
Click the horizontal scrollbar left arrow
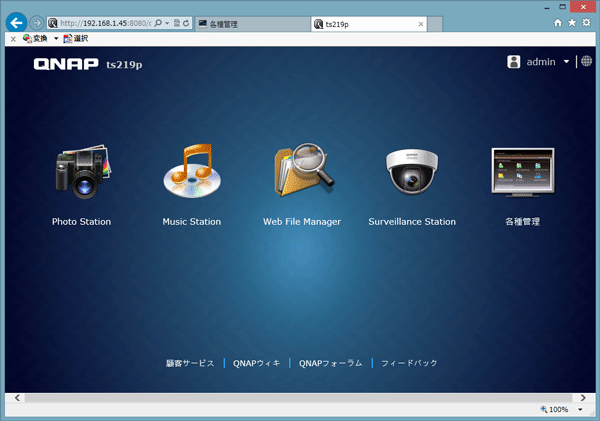[x=17, y=398]
